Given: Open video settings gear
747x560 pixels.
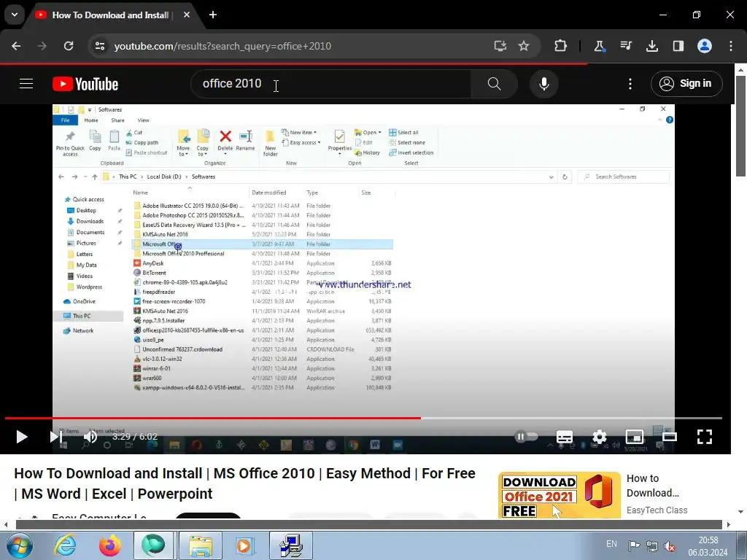Looking at the screenshot, I should point(600,437).
